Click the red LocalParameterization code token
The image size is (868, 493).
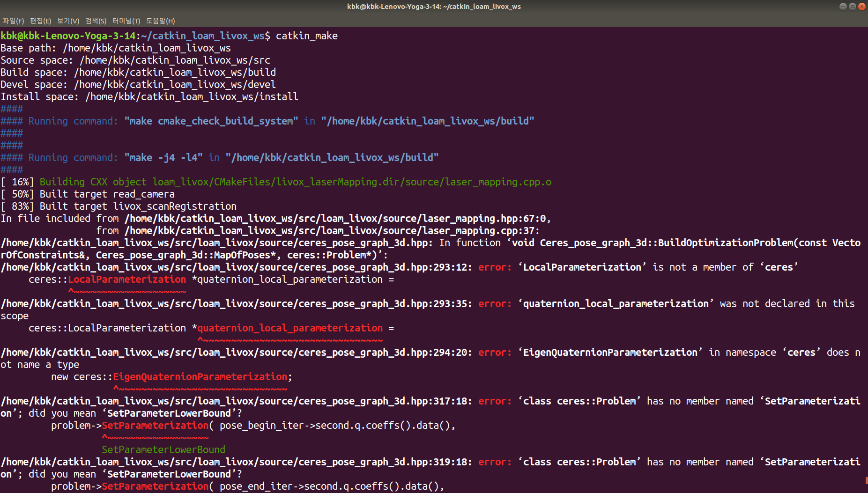click(x=127, y=280)
